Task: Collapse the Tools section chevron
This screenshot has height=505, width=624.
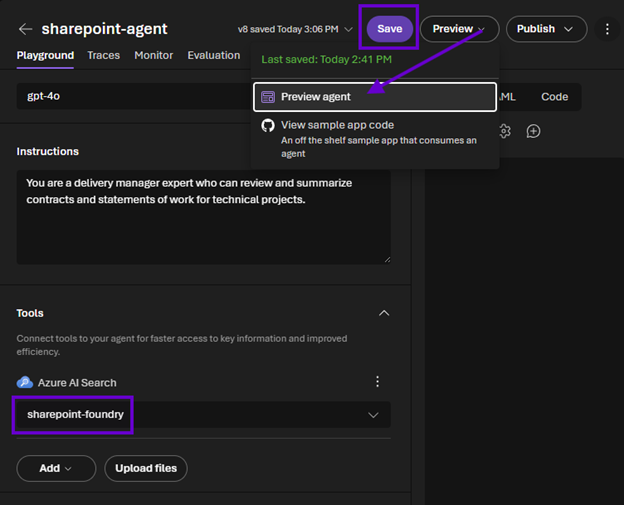Action: point(384,313)
